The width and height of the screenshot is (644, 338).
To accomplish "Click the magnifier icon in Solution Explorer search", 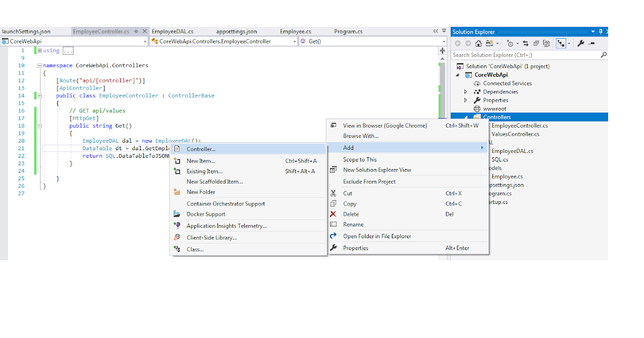I will pos(603,55).
